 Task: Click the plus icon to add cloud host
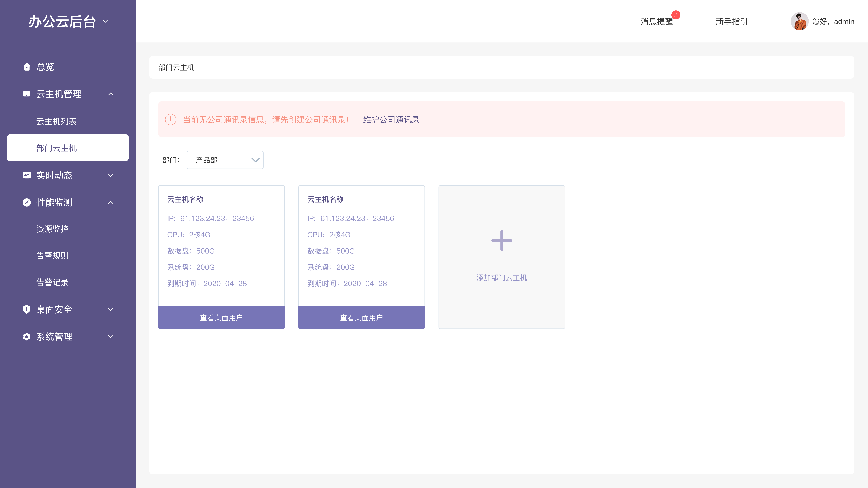point(502,240)
